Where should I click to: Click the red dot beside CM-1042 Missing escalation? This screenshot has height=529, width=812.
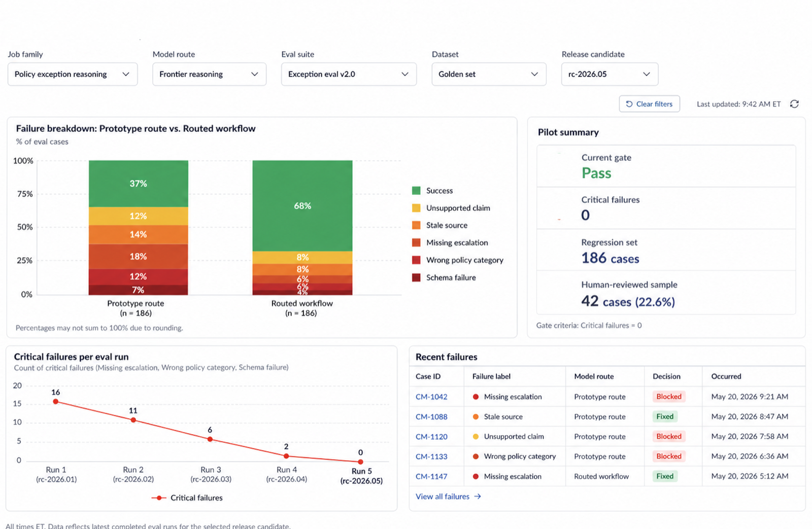click(476, 397)
